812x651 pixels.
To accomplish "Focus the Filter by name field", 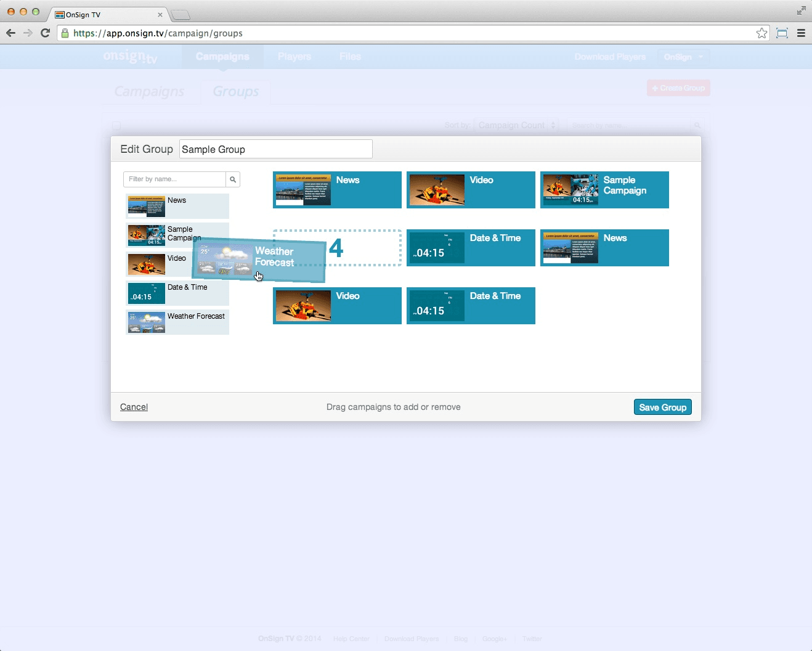I will click(x=175, y=179).
